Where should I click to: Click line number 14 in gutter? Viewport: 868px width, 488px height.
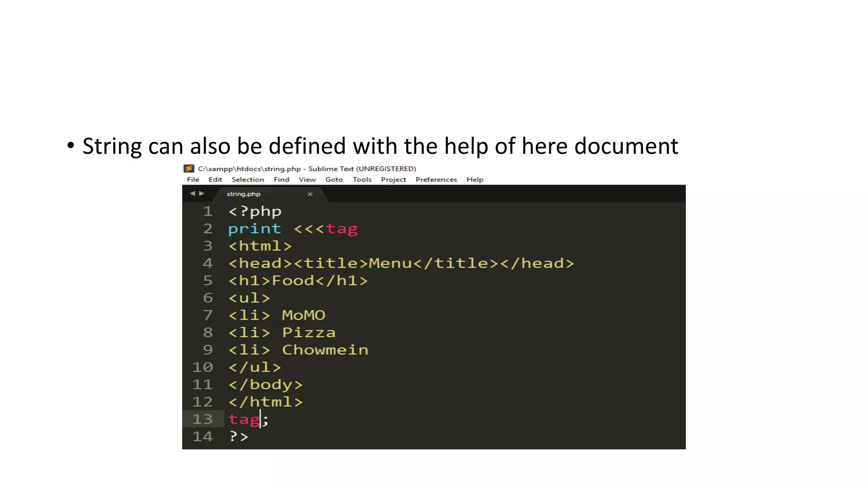pyautogui.click(x=203, y=436)
